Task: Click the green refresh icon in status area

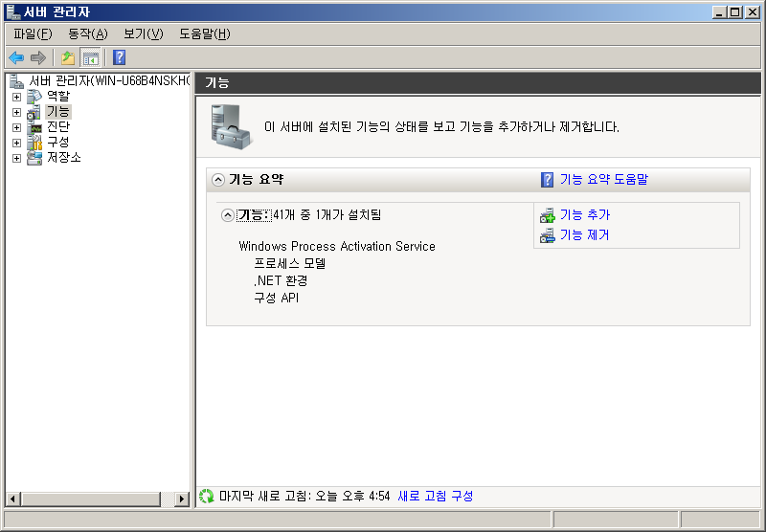Action: pos(207,496)
